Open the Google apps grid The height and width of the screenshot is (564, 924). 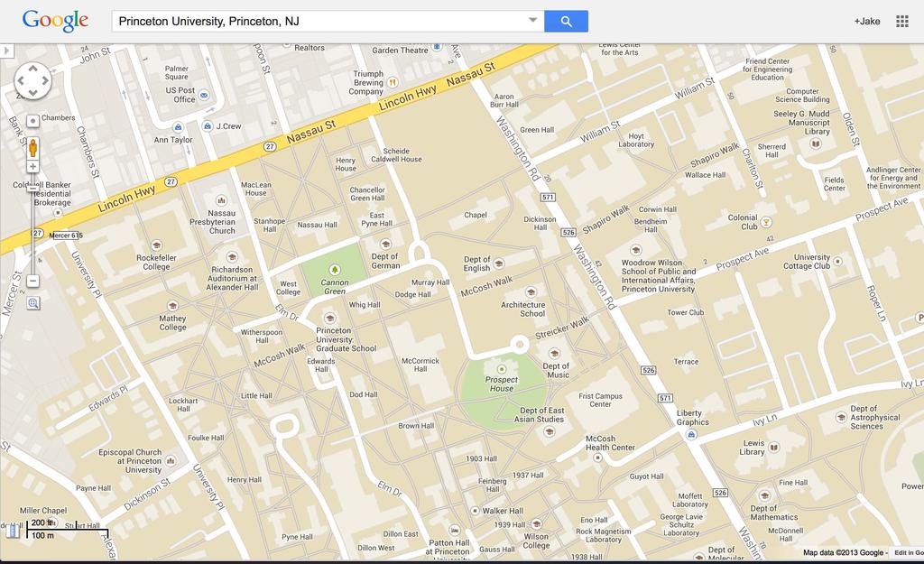pos(901,21)
